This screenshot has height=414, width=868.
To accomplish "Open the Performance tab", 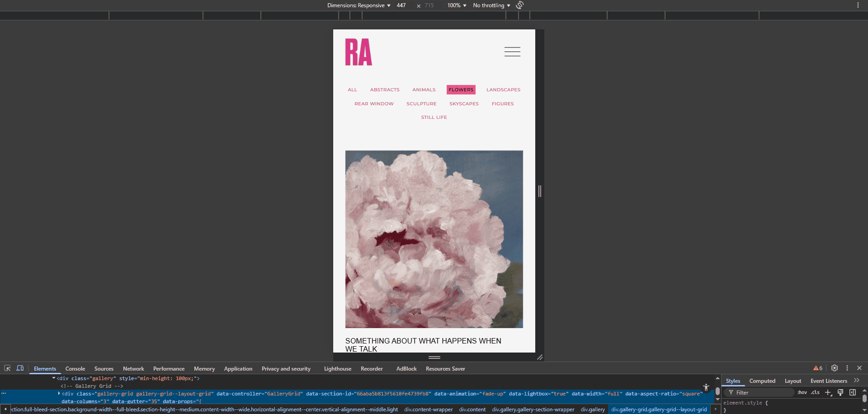I will [169, 369].
